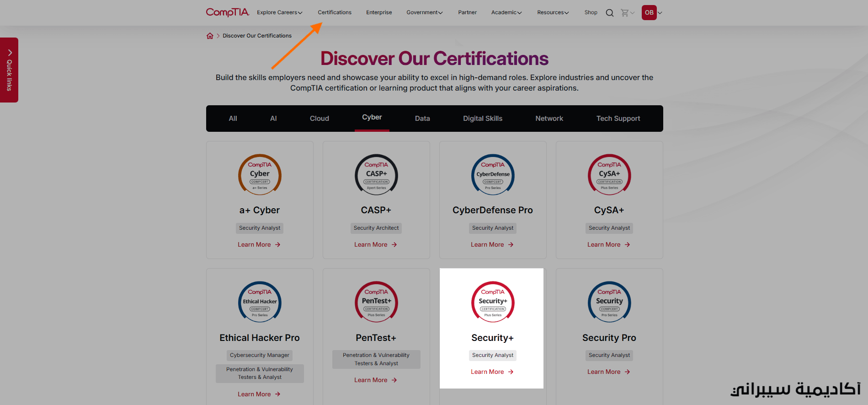Open the shopping cart icon

click(624, 13)
